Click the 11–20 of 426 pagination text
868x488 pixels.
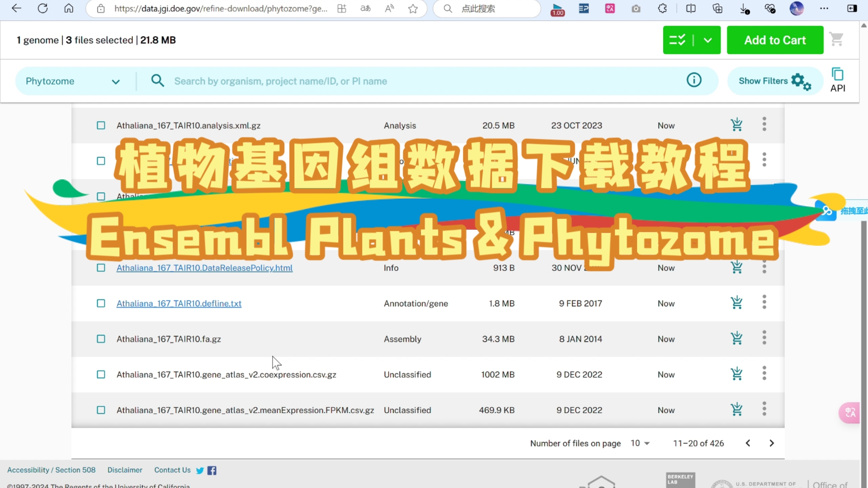coord(698,443)
